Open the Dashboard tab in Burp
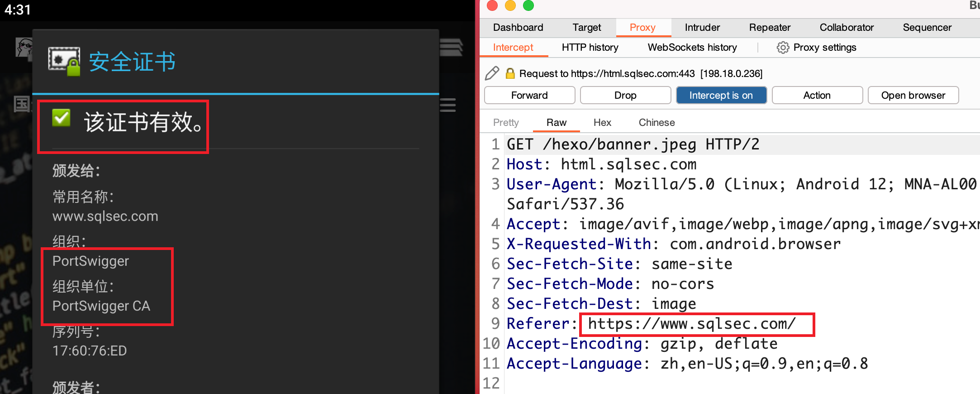The height and width of the screenshot is (394, 980). (x=518, y=28)
